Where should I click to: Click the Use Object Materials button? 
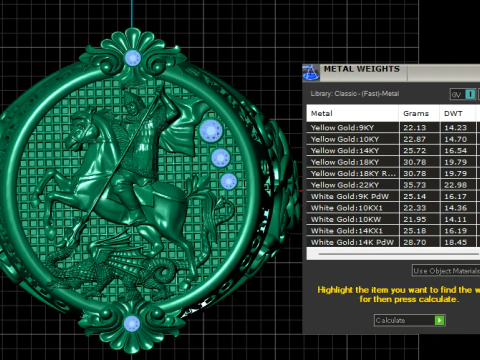coord(446,271)
